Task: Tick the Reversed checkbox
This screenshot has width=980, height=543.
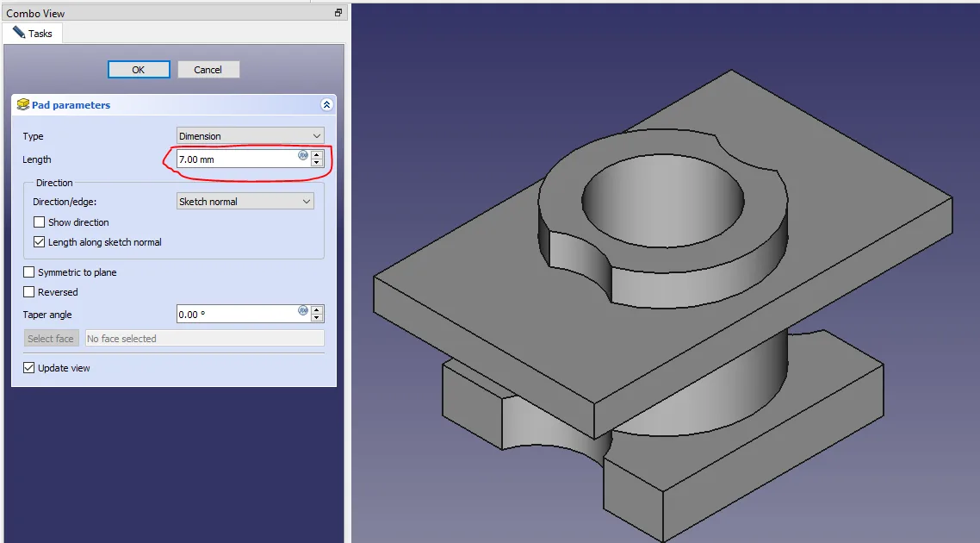Action: click(x=28, y=291)
